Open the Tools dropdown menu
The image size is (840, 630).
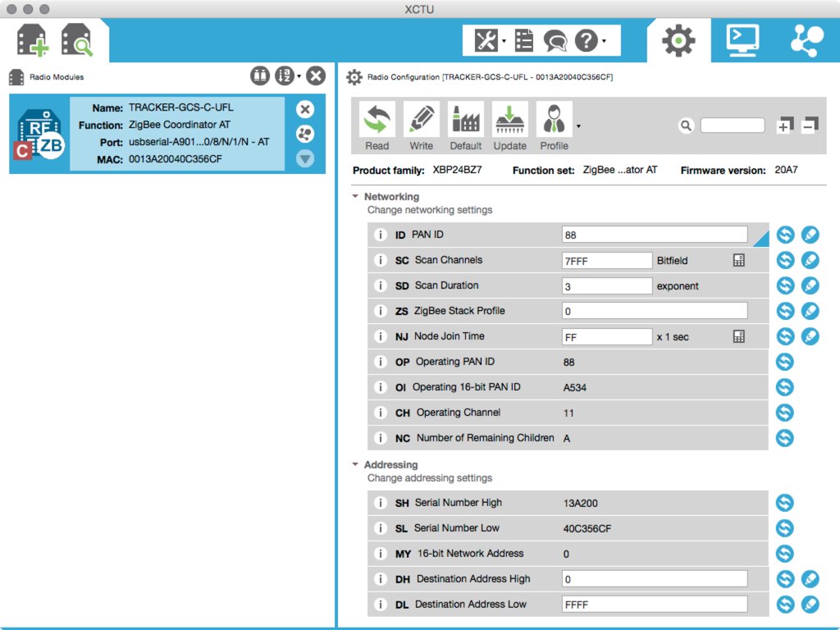click(x=489, y=40)
